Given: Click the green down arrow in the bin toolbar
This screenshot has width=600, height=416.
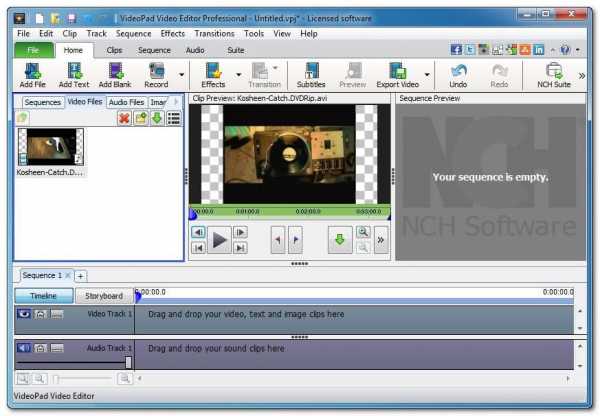Looking at the screenshot, I should 157,118.
